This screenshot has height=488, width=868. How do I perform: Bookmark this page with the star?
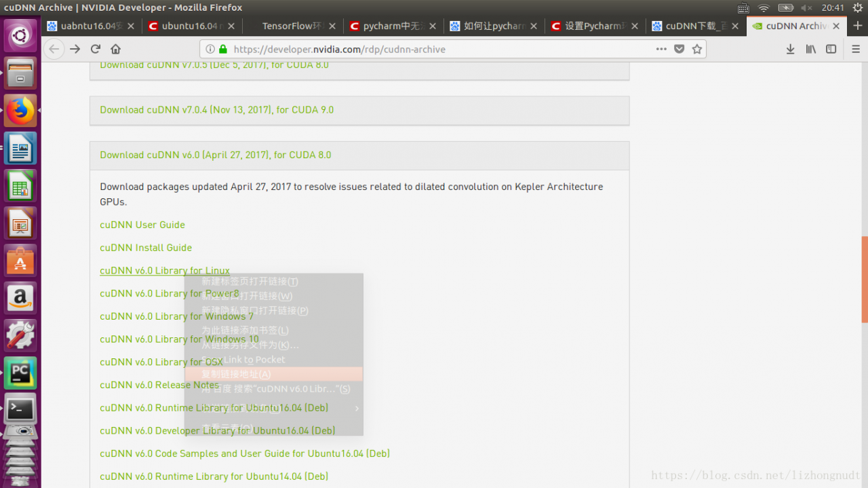coord(696,49)
